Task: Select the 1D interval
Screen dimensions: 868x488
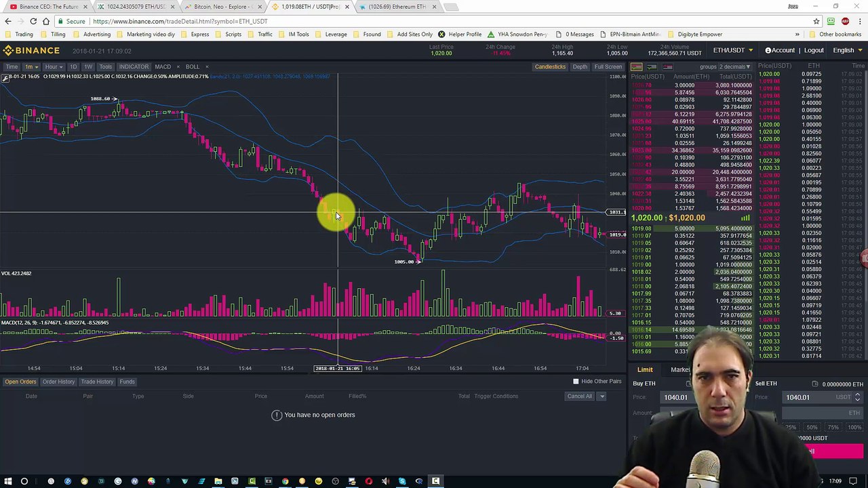Action: (73, 66)
